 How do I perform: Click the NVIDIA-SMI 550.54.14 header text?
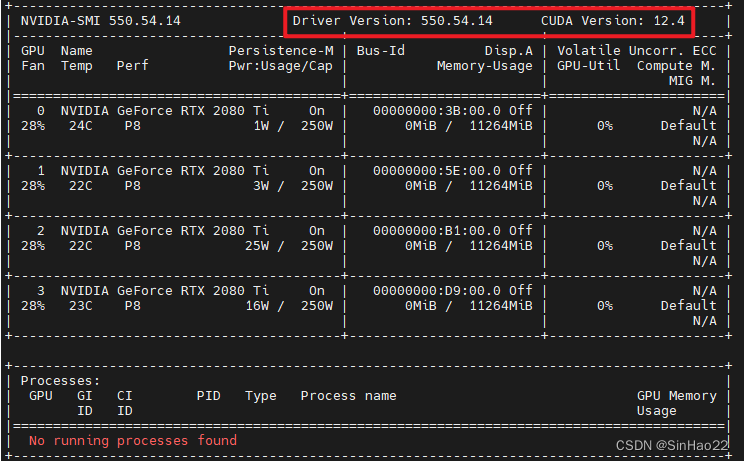tap(88, 21)
